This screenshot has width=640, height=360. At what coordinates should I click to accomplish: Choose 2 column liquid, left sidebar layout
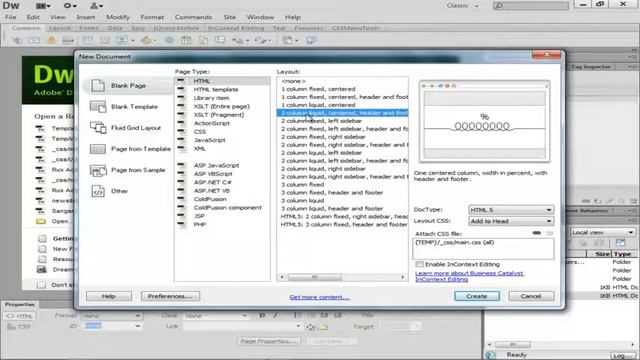(x=321, y=153)
